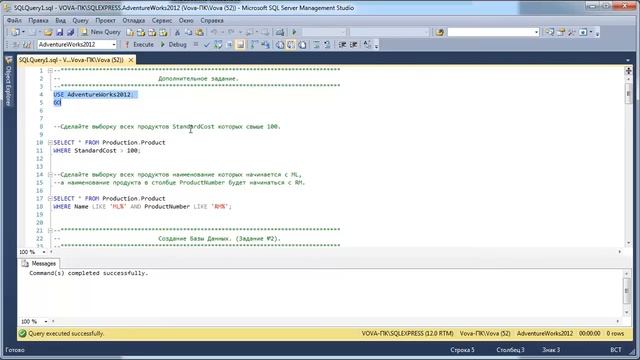
Task: Click the Save icon in toolbar
Action: tap(60, 32)
